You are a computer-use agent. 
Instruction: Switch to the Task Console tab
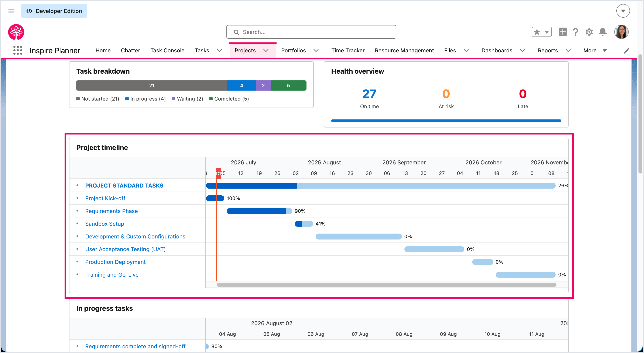(167, 50)
